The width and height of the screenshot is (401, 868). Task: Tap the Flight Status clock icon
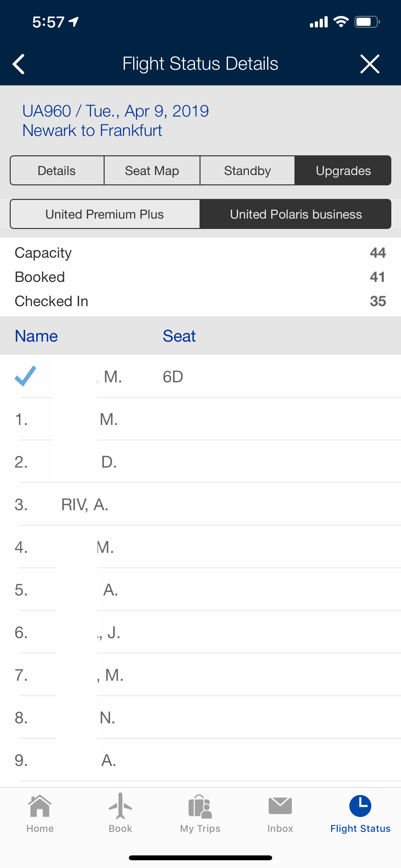click(360, 806)
